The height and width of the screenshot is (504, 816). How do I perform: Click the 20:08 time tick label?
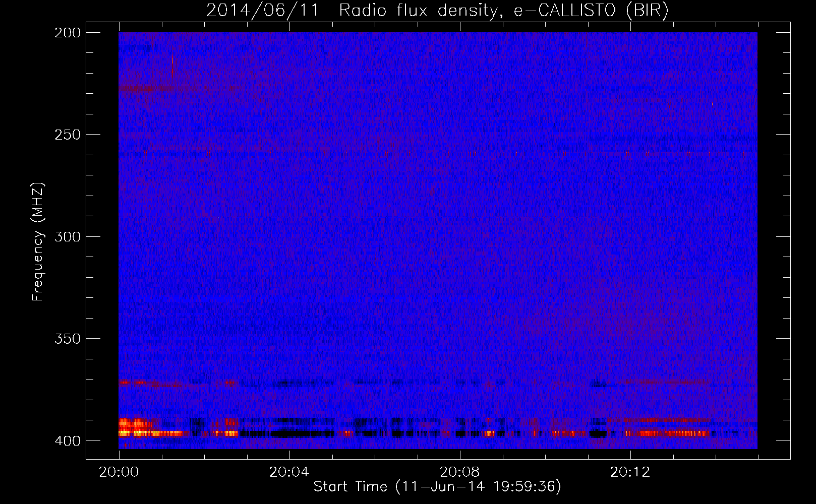[x=459, y=472]
